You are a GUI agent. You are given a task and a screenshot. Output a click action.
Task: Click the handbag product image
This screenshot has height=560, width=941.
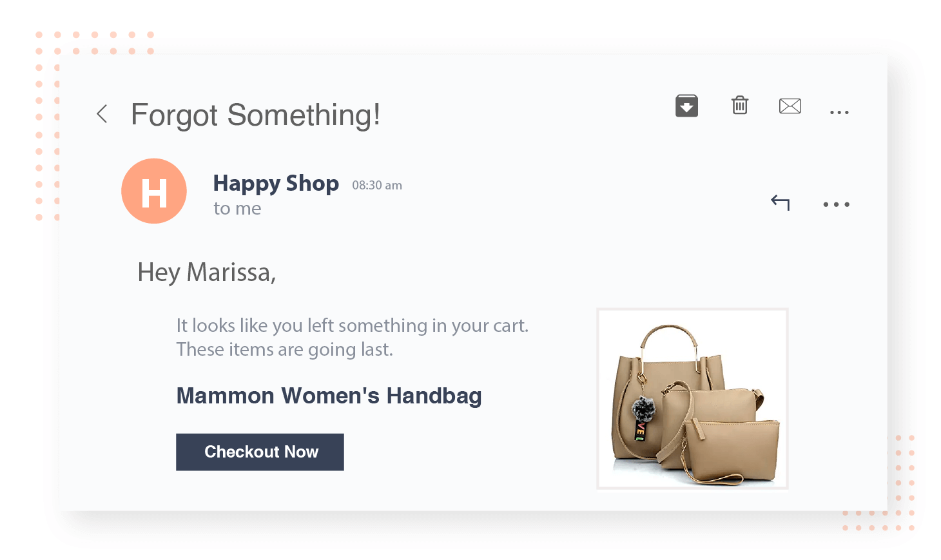pos(692,399)
